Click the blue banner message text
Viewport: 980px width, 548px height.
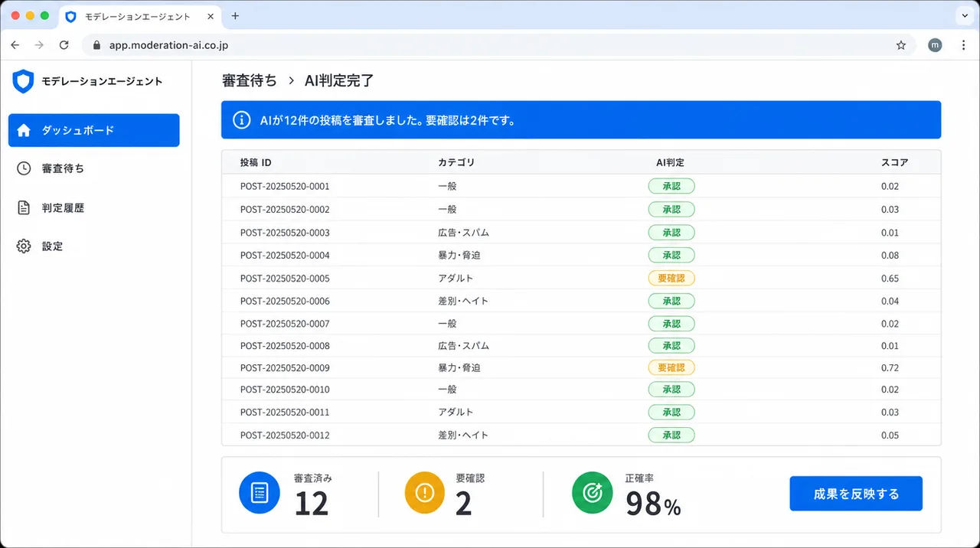387,120
